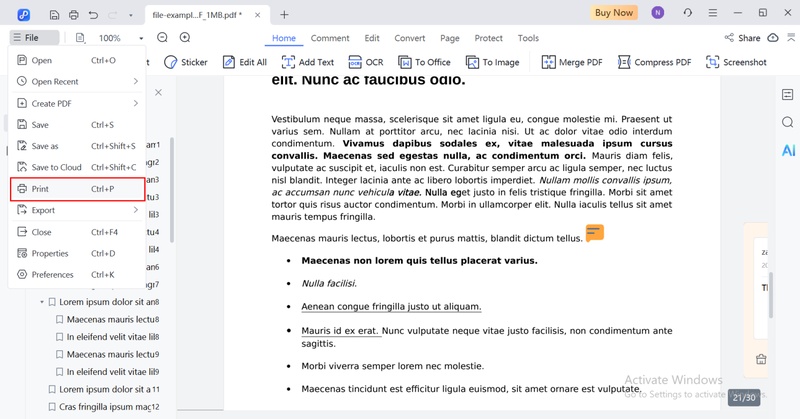Click the zoom in magnifier icon

click(x=185, y=38)
